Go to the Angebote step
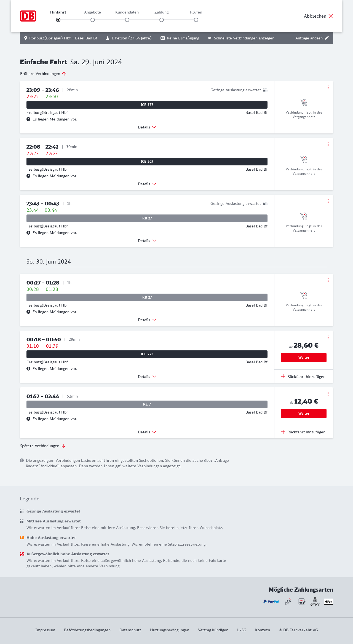 click(x=93, y=20)
